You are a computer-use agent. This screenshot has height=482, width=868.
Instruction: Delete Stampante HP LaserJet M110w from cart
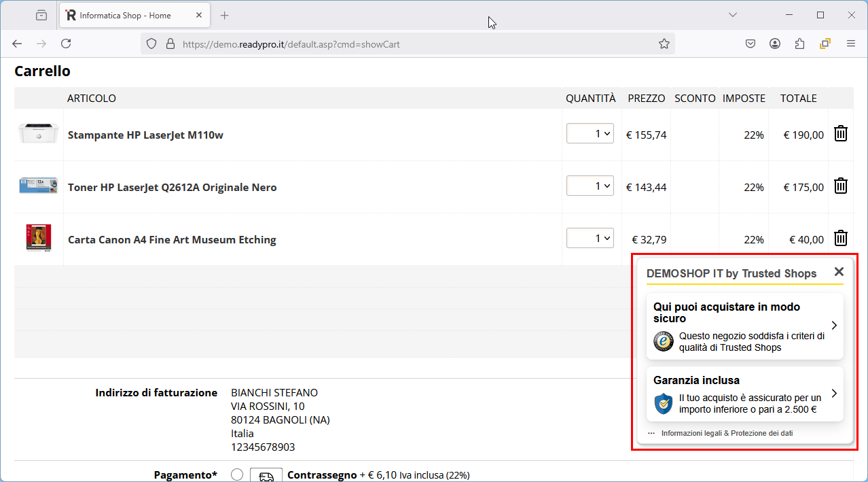pyautogui.click(x=841, y=133)
